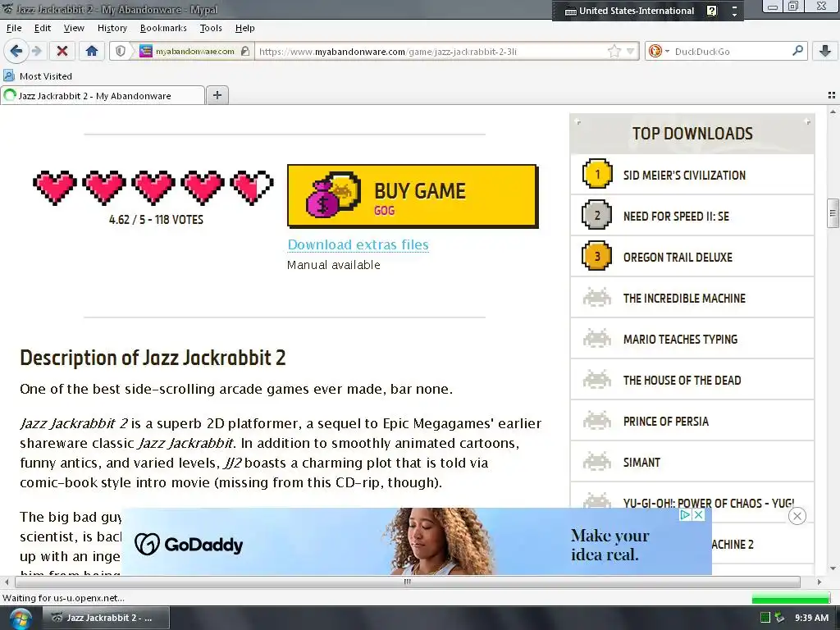This screenshot has height=630, width=840.
Task: Open tracking protection shield icon
Action: (x=121, y=51)
